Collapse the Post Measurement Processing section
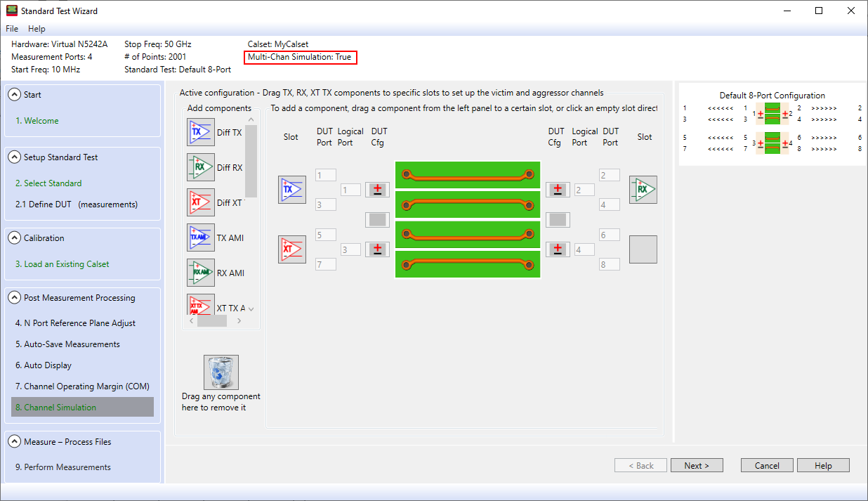868x501 pixels. [x=14, y=298]
